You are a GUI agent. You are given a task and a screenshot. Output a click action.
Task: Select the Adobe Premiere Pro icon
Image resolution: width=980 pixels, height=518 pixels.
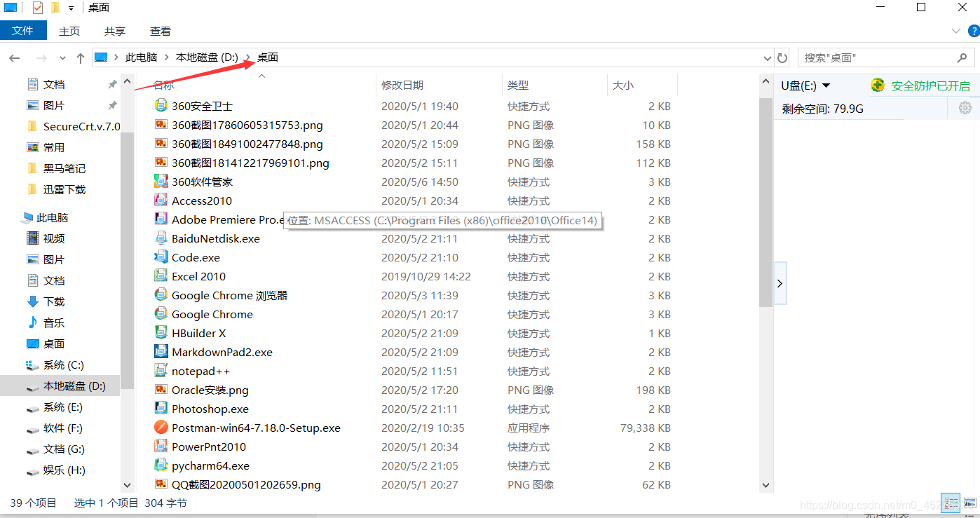[x=161, y=219]
